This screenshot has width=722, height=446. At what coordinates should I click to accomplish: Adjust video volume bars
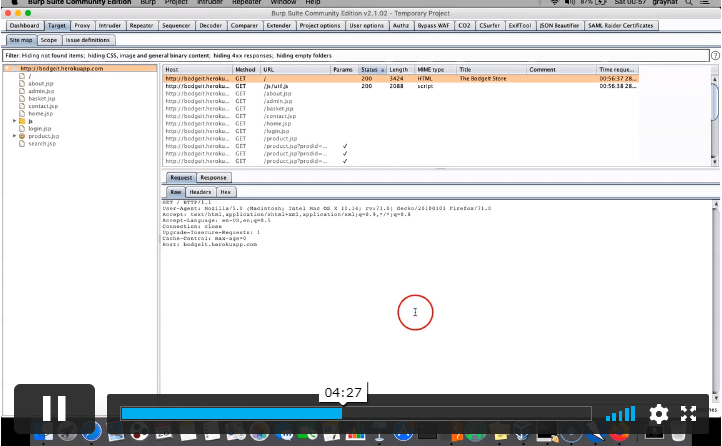coord(620,414)
